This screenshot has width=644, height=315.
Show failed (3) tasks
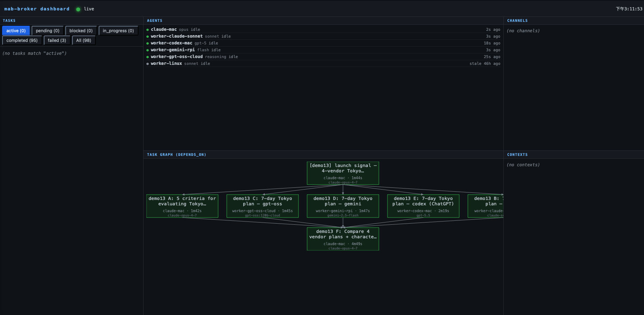pyautogui.click(x=57, y=40)
